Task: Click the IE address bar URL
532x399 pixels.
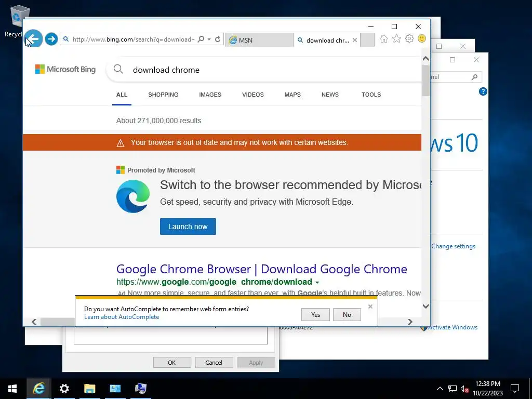Action: pos(134,39)
